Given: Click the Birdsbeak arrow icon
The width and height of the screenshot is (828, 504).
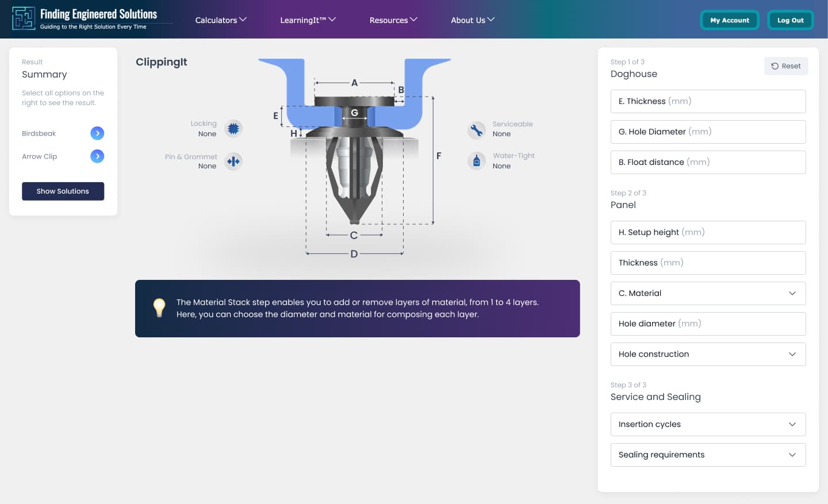Looking at the screenshot, I should click(x=97, y=133).
